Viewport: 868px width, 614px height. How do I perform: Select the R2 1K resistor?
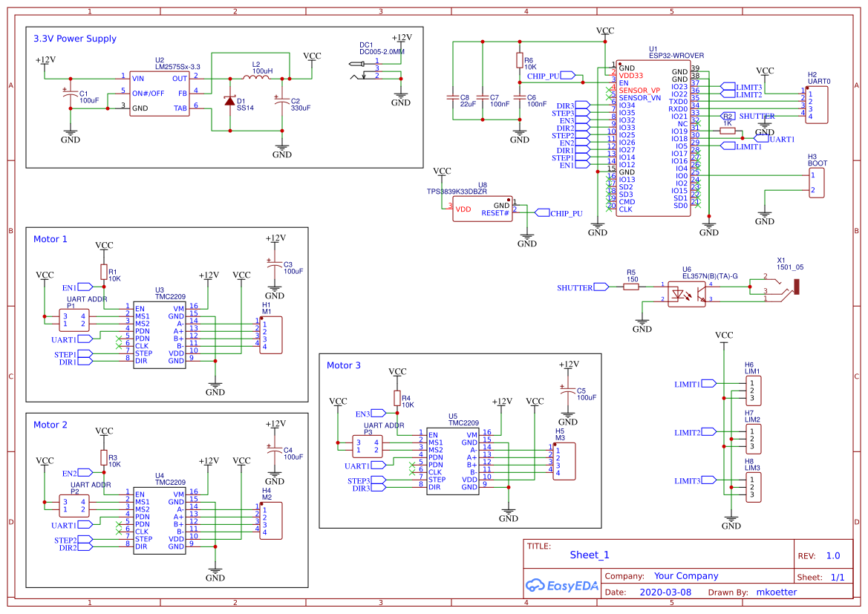click(728, 131)
